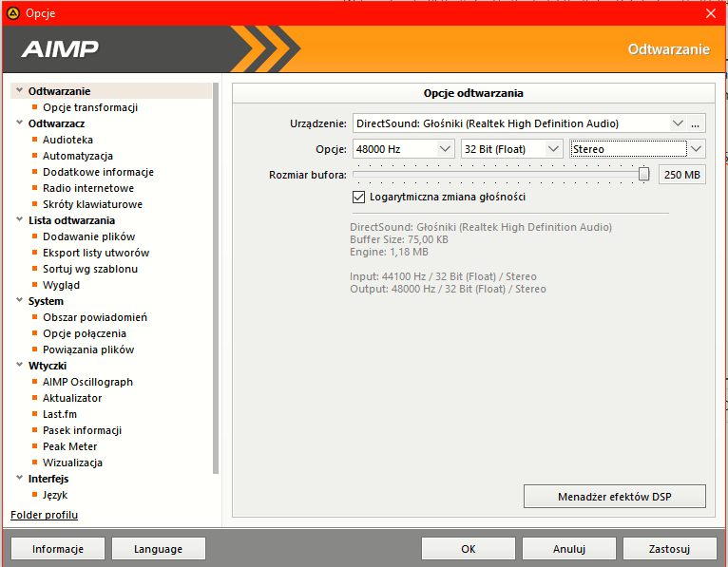Open Peak Meter plugin settings

coord(69,446)
